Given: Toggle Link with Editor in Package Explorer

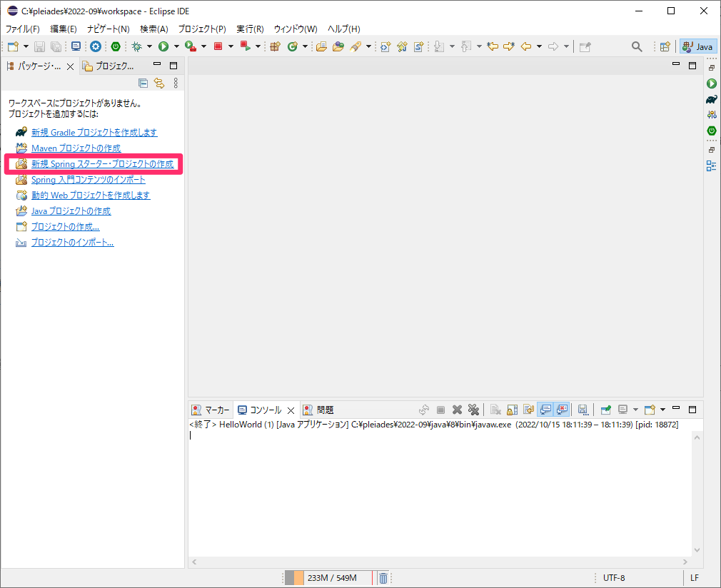Looking at the screenshot, I should pyautogui.click(x=159, y=83).
